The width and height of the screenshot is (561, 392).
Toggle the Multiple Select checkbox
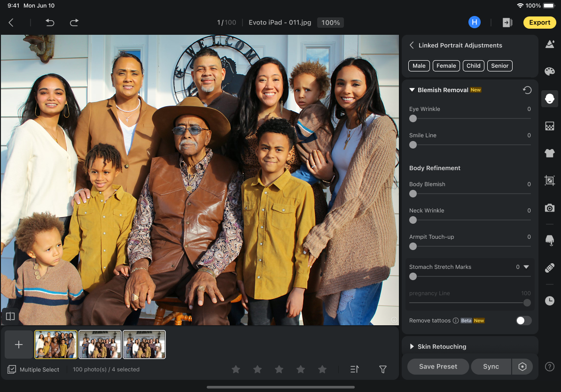click(x=12, y=369)
